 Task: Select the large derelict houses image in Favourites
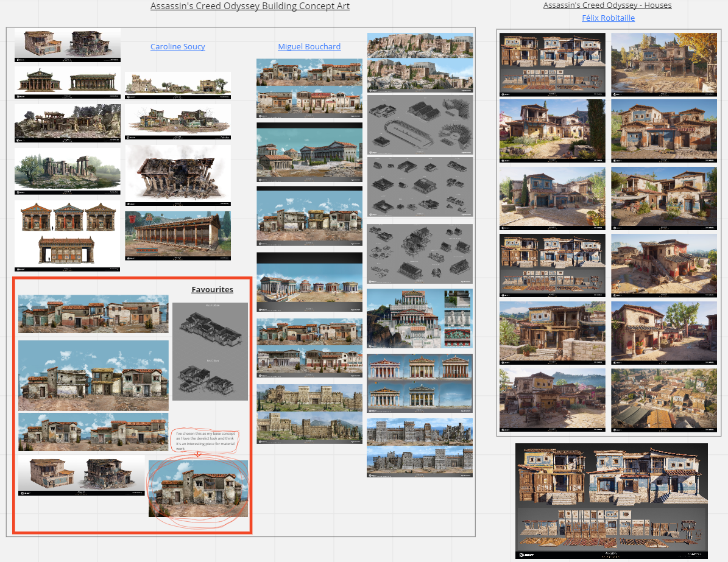click(x=93, y=376)
